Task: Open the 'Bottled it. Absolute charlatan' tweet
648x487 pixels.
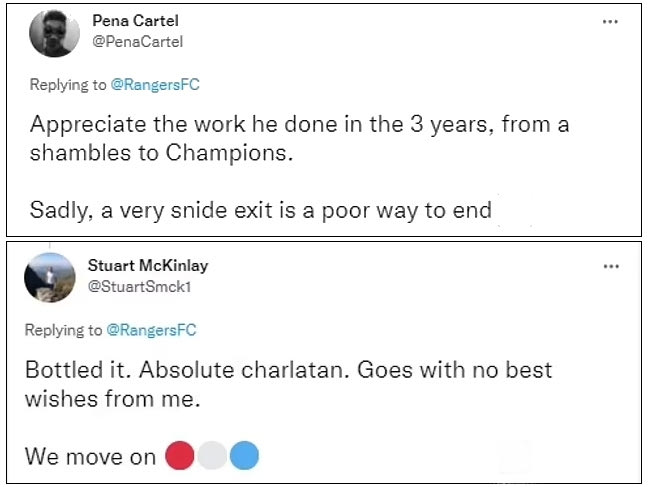Action: pyautogui.click(x=288, y=370)
